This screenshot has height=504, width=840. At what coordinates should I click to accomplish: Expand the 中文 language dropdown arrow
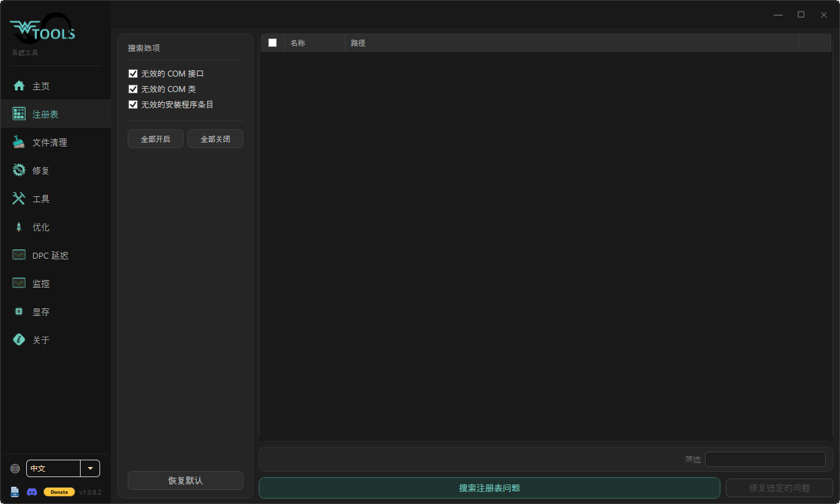pyautogui.click(x=90, y=468)
